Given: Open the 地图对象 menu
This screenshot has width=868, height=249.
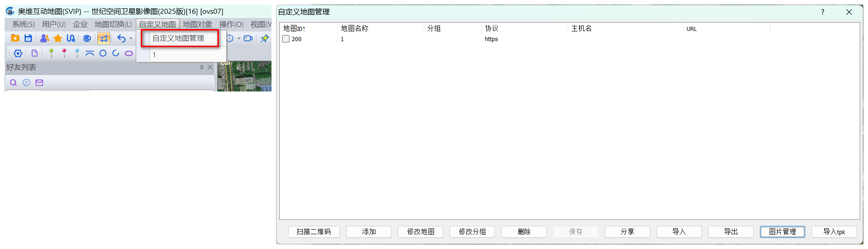Looking at the screenshot, I should pyautogui.click(x=198, y=24).
